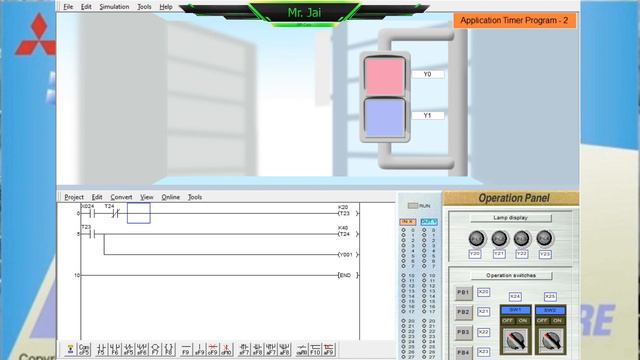Open Tools in the top menu bar

144,7
